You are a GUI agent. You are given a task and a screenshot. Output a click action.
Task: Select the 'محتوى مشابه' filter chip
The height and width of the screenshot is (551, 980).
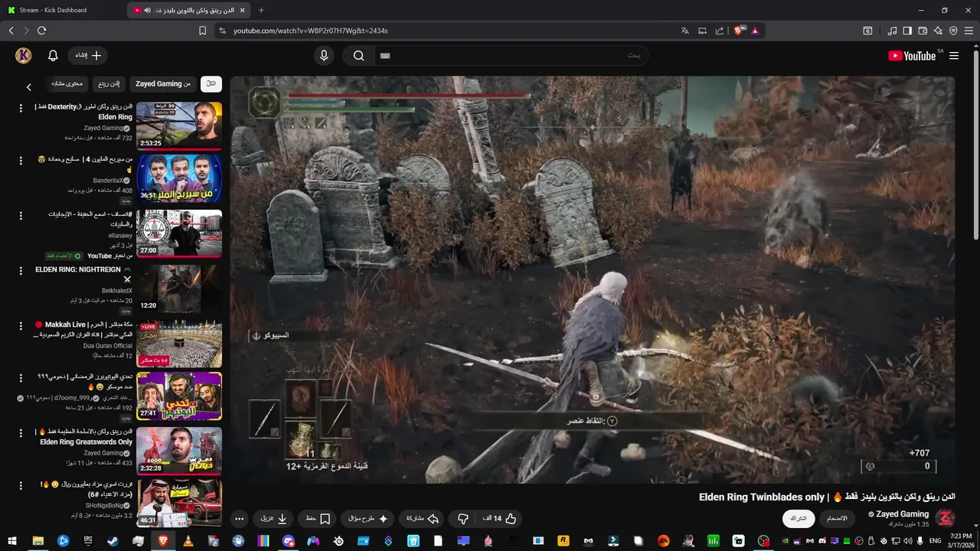[67, 83]
